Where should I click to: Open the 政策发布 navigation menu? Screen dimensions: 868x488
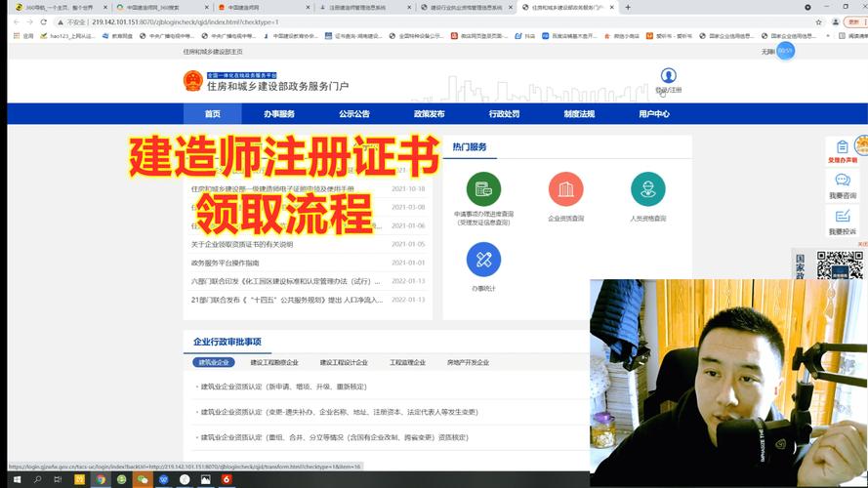coord(429,114)
